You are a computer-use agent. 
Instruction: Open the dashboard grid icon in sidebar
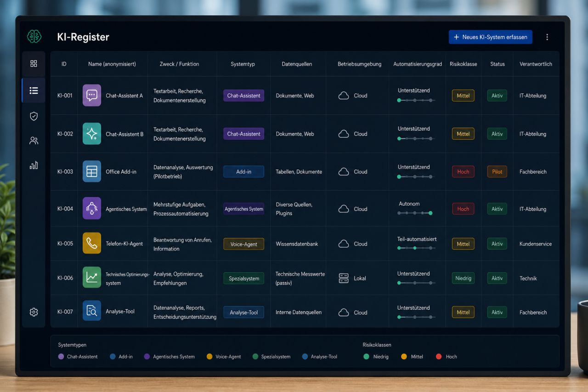pyautogui.click(x=34, y=63)
